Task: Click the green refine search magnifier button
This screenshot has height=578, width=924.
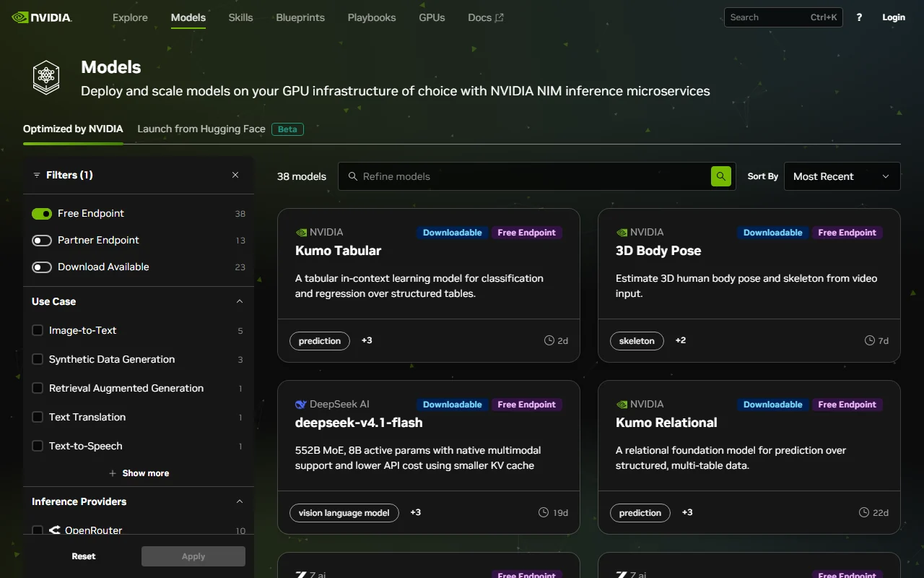Action: [721, 176]
